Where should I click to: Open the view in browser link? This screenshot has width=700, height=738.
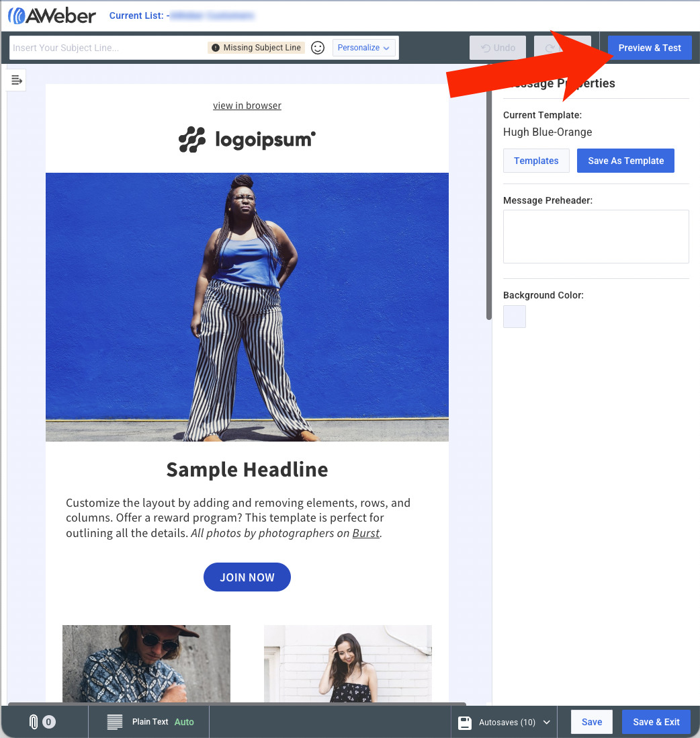pos(247,106)
